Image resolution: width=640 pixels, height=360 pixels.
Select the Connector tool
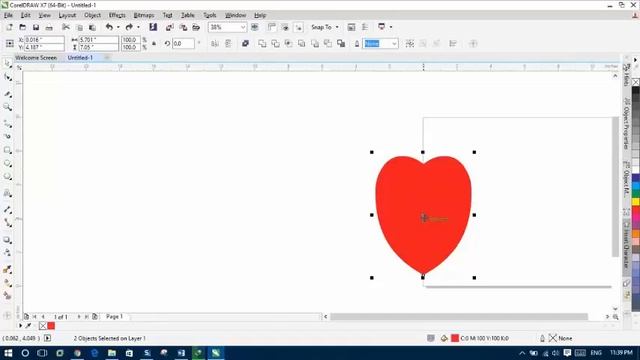[8, 223]
